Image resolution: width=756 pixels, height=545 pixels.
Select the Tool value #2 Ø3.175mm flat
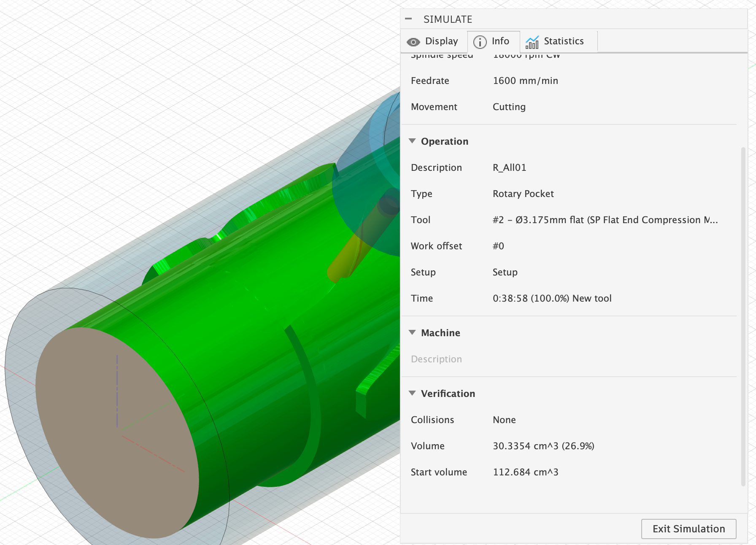(605, 220)
